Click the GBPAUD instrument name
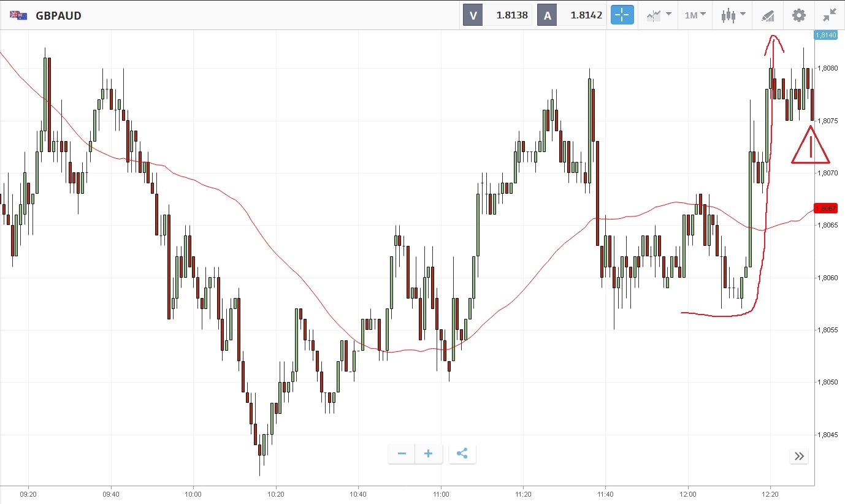The width and height of the screenshot is (845, 504). [58, 15]
